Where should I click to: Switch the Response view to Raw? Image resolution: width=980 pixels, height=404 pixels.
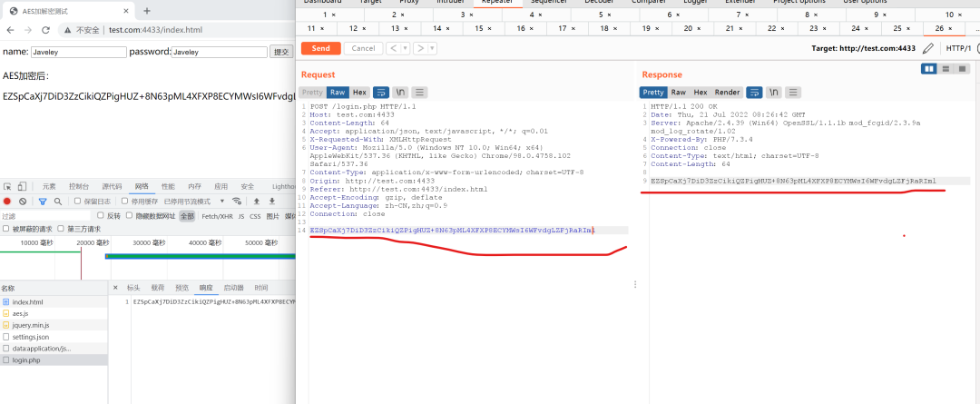tap(679, 93)
